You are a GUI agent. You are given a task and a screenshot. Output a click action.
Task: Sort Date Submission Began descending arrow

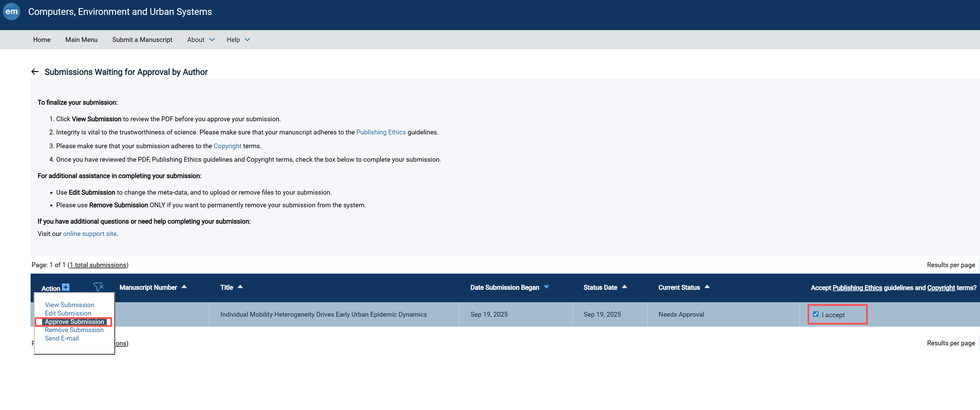tap(546, 287)
